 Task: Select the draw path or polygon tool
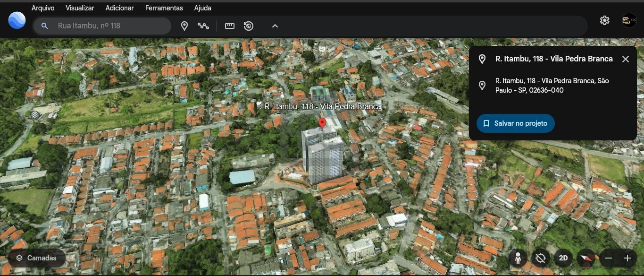click(203, 26)
